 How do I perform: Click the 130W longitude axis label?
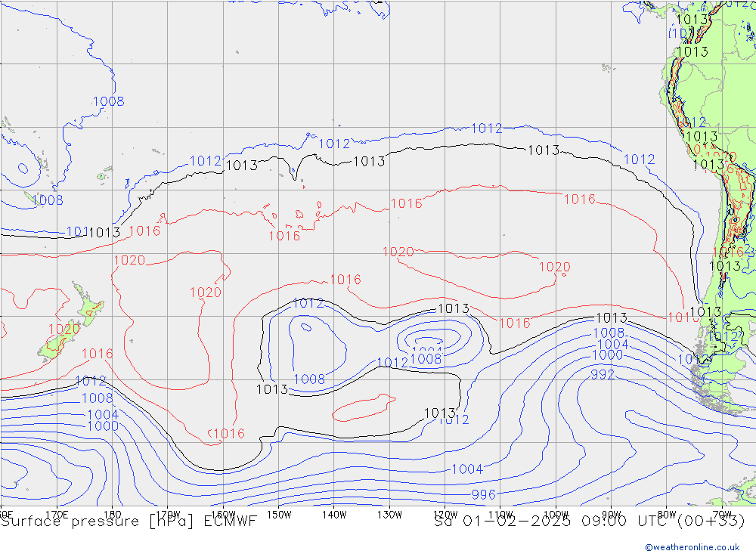(x=389, y=514)
